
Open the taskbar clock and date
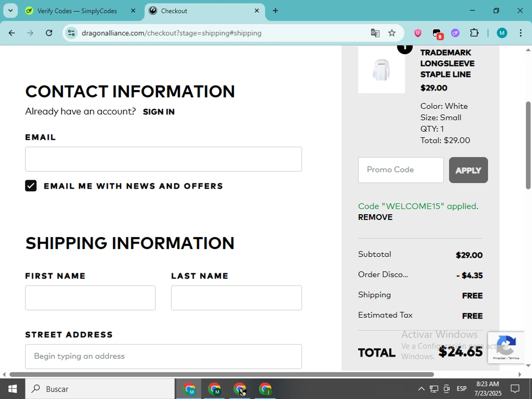point(488,389)
